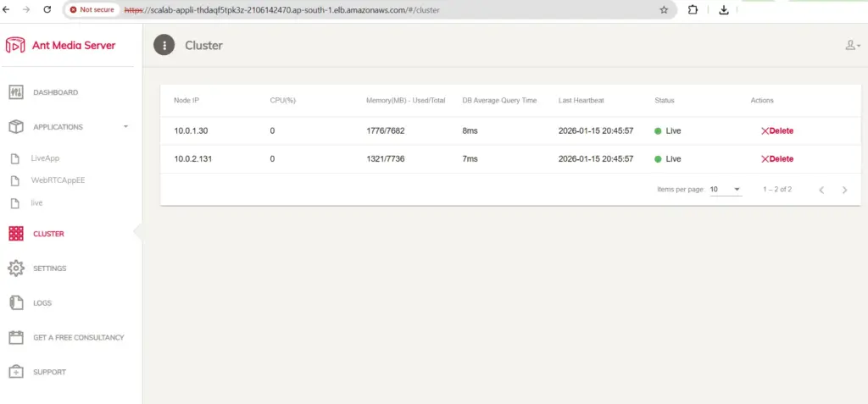Click the WebRTCAppEE document icon
Screen dimensions: 868x404
15,181
